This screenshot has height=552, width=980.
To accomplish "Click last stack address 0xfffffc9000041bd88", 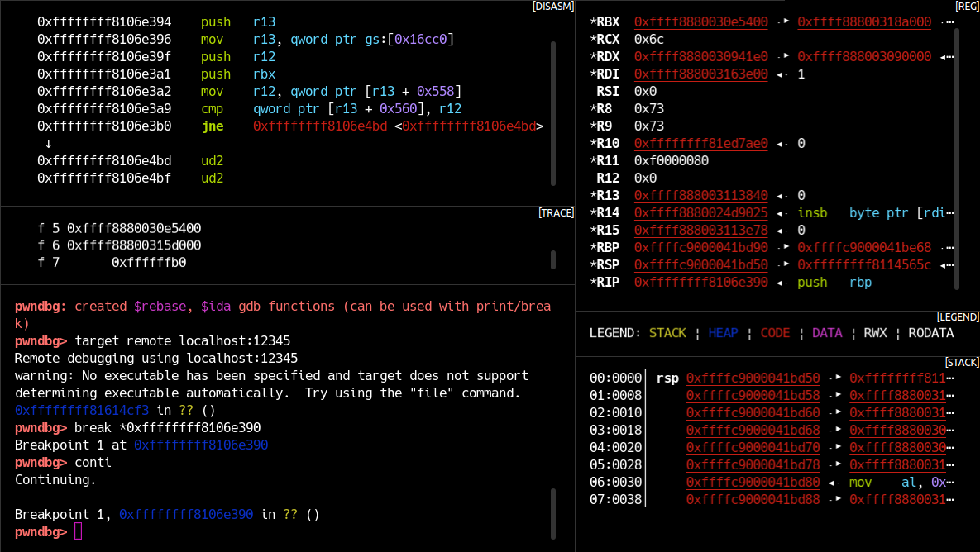I will tap(753, 499).
